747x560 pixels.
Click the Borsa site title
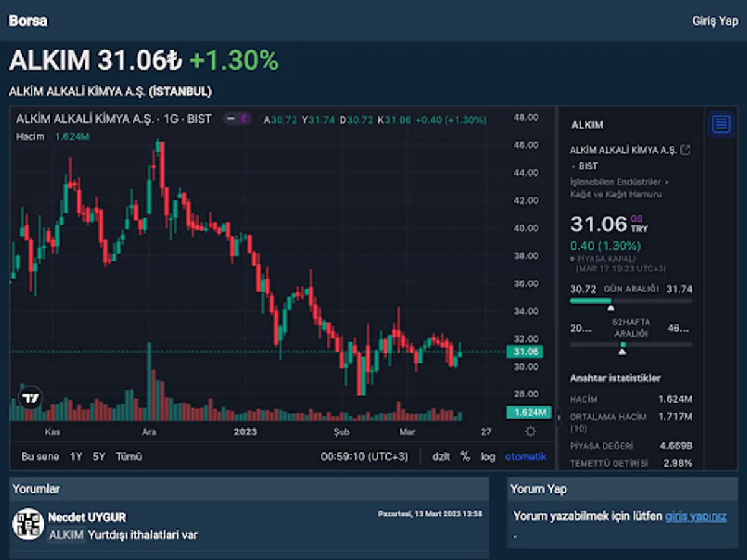28,21
